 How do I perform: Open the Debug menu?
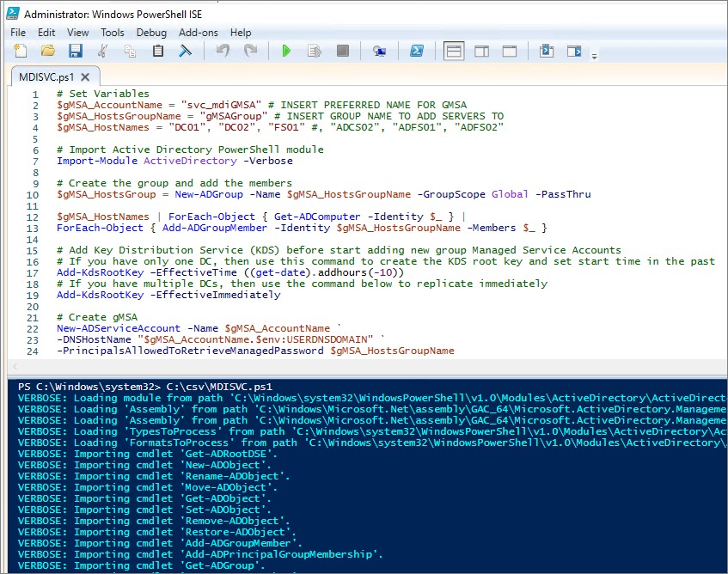[151, 33]
